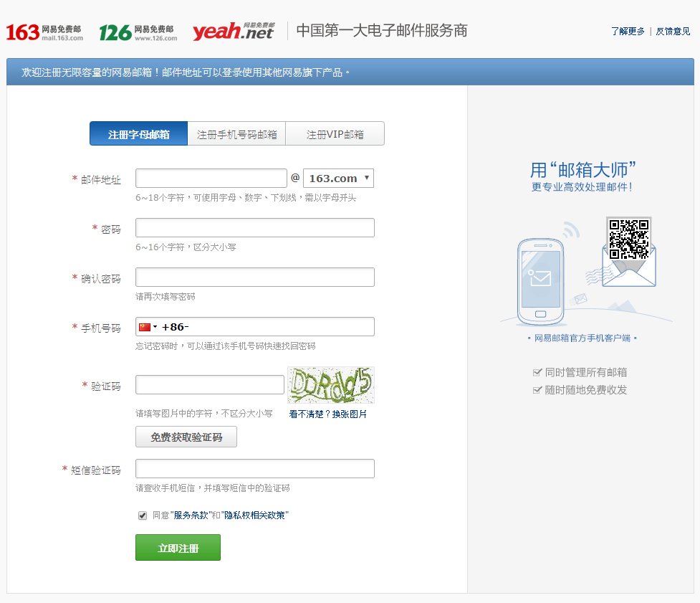Screen dimensions: 700x603
Task: Open the 了解更多 link
Action: pyautogui.click(x=628, y=32)
